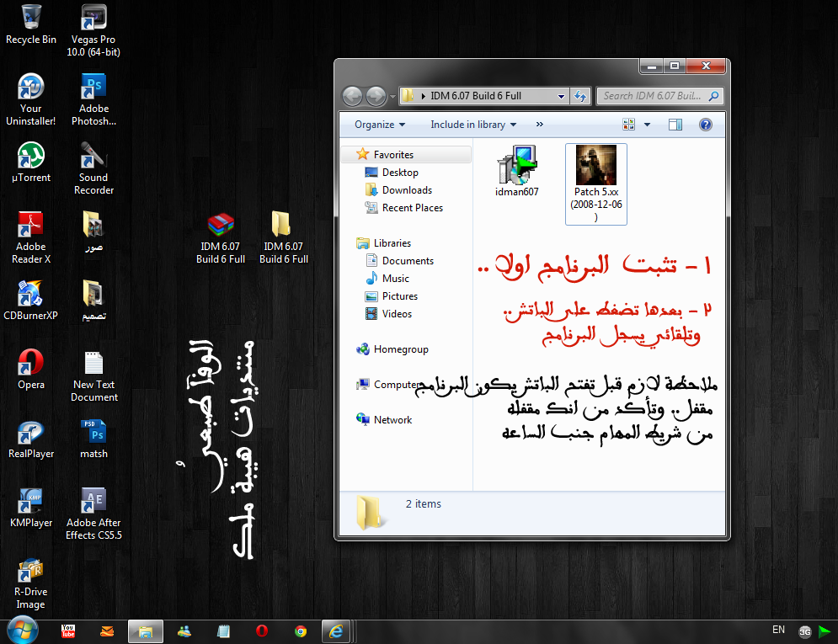This screenshot has width=838, height=644.
Task: Launch CDBurnerXP shortcut
Action: pyautogui.click(x=31, y=300)
